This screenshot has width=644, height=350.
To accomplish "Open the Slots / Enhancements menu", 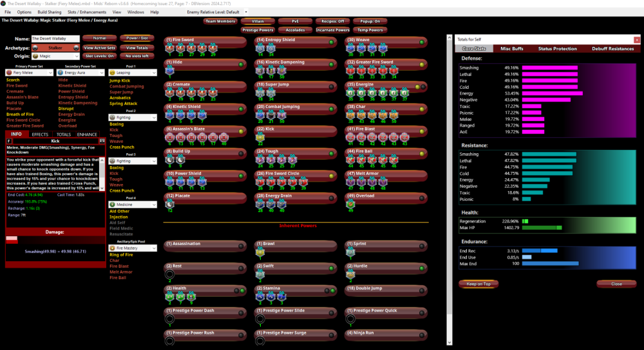I will pyautogui.click(x=87, y=12).
